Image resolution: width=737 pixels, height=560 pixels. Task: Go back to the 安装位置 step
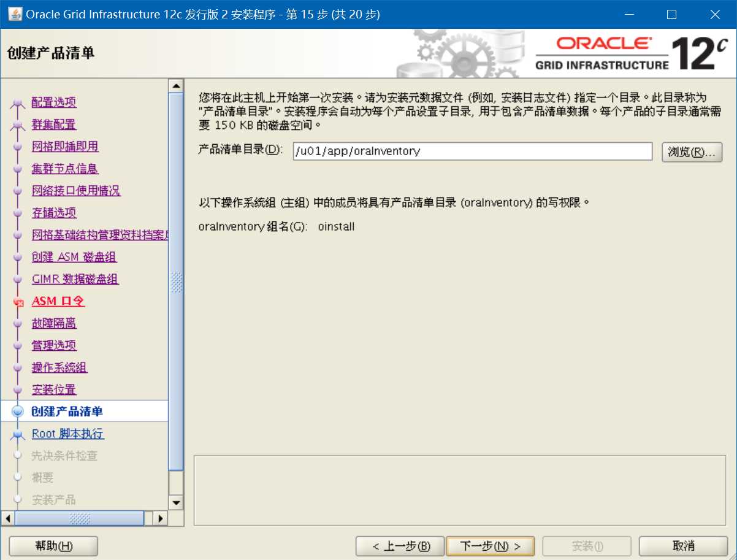[54, 389]
